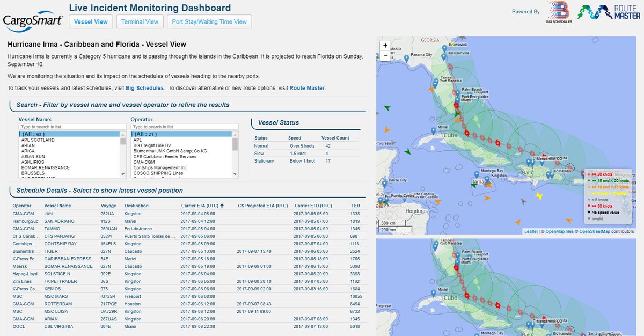Open the Route Master logo
Image resolution: width=644 pixels, height=336 pixels.
[x=609, y=12]
